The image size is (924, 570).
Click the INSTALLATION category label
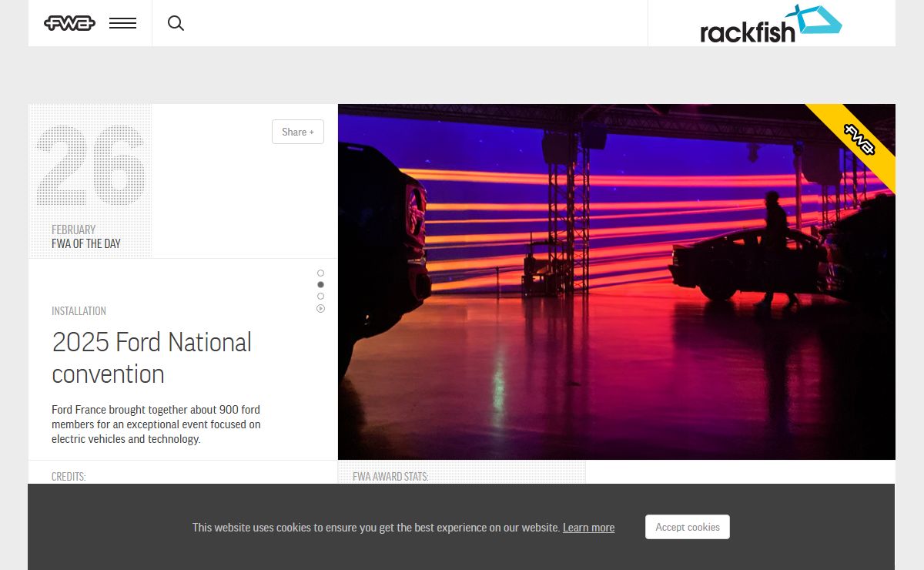click(79, 311)
